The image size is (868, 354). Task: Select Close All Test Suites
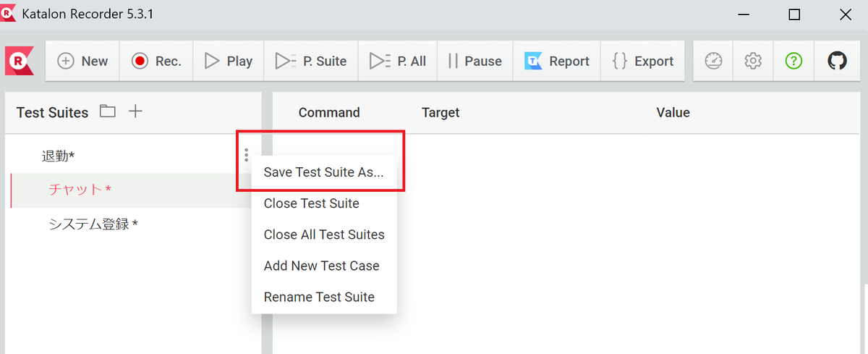click(324, 235)
